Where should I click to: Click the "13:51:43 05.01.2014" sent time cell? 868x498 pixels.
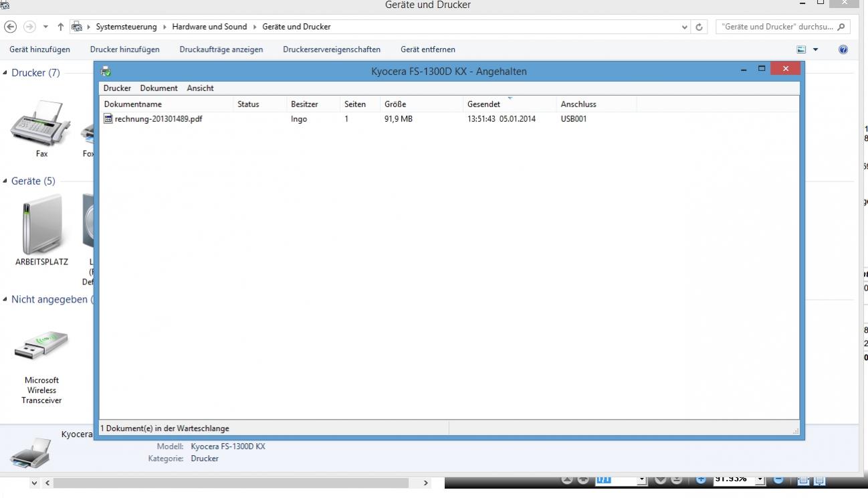point(502,119)
